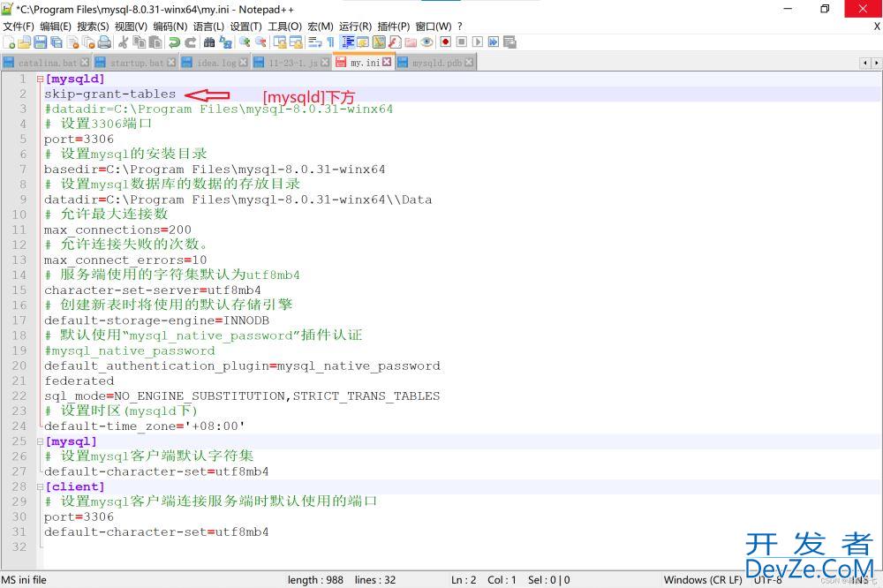Click the 'max_connections=200' line

tap(117, 230)
